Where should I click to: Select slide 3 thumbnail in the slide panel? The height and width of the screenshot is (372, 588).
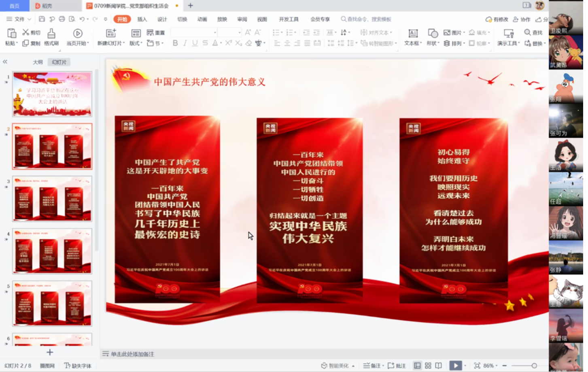point(52,198)
